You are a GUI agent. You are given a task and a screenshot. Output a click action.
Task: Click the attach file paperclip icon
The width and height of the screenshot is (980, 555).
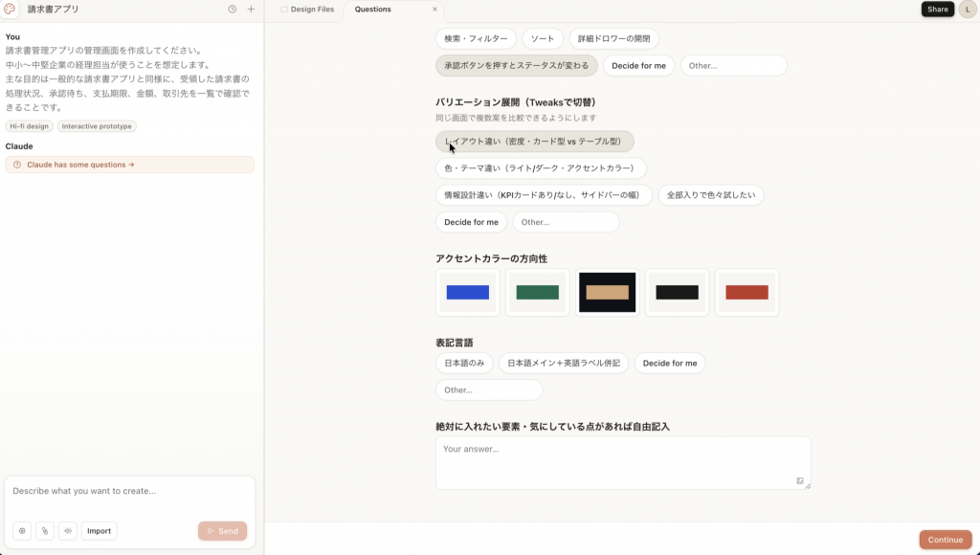(x=45, y=531)
